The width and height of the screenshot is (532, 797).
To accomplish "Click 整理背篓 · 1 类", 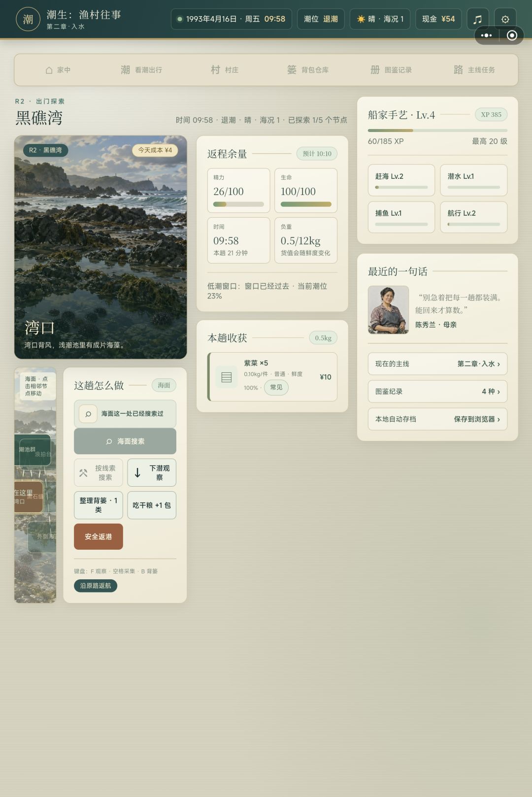I will 99,505.
